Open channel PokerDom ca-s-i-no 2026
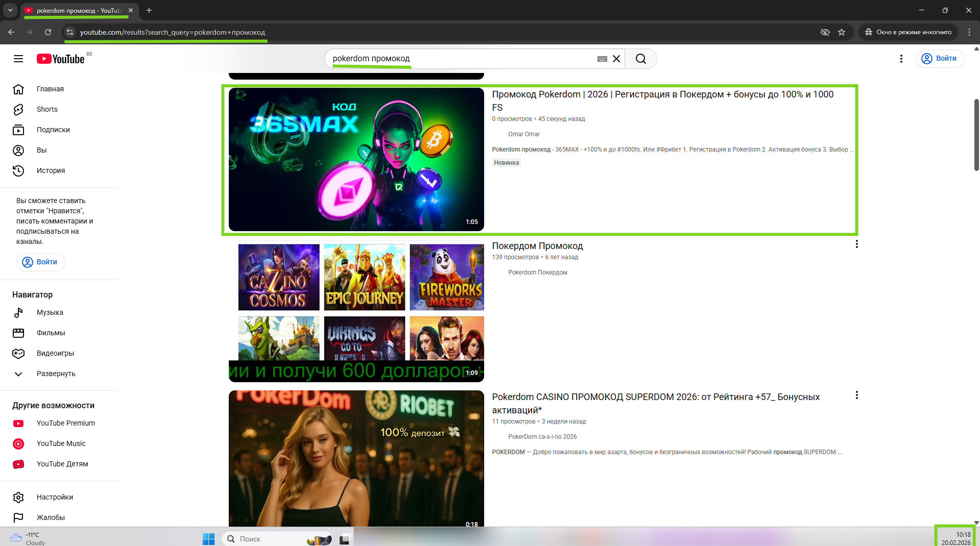Viewport: 980px width, 546px height. click(x=542, y=437)
